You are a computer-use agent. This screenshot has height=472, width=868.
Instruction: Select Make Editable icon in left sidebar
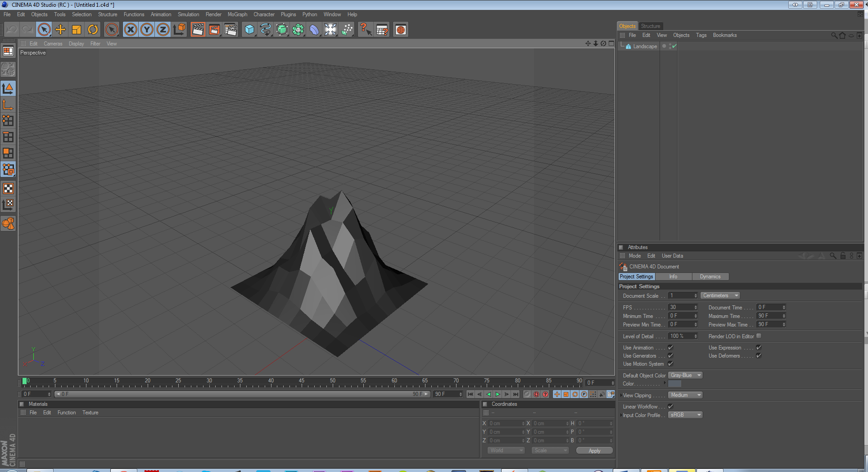(8, 69)
